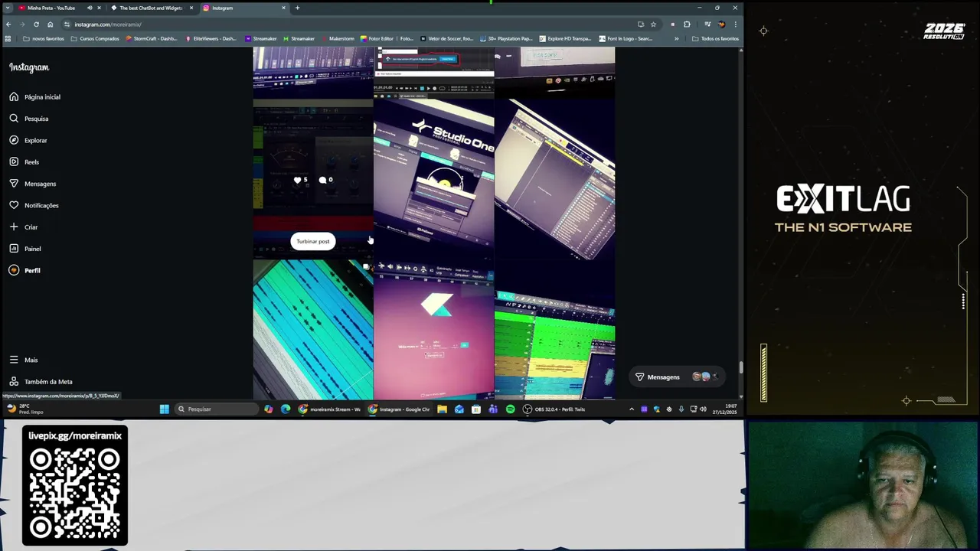Click the Pesquisa magnifier icon in the sidebar

pos(14,119)
